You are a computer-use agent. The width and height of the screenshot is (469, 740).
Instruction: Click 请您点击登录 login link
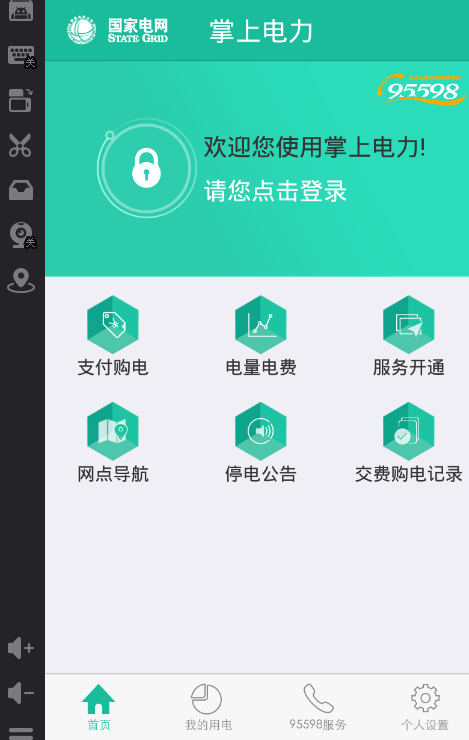[x=275, y=191]
